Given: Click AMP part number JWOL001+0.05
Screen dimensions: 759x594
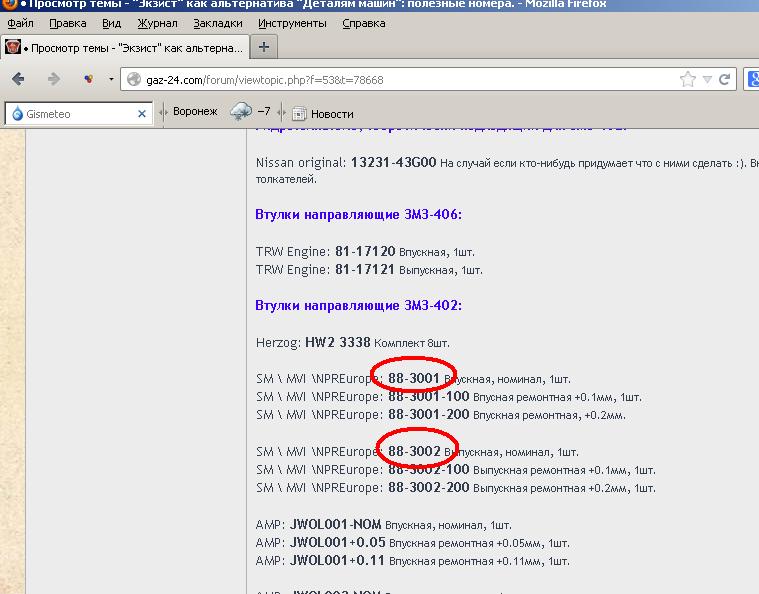Looking at the screenshot, I should coord(337,542).
